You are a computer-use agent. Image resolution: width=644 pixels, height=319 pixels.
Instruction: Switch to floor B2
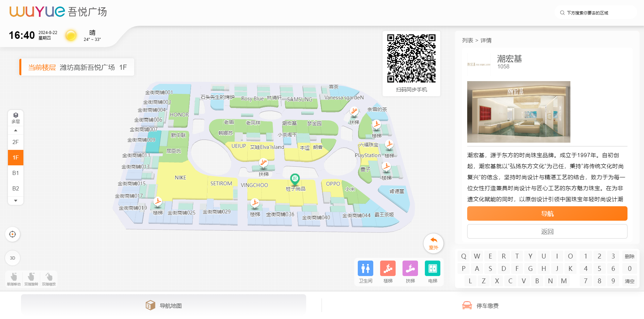[x=15, y=188]
